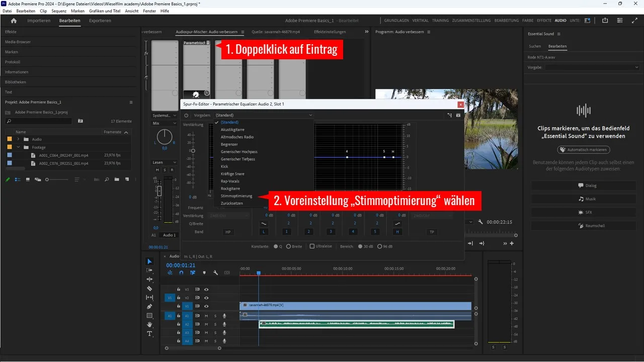Select the Ripple Edit tool

[x=149, y=279]
